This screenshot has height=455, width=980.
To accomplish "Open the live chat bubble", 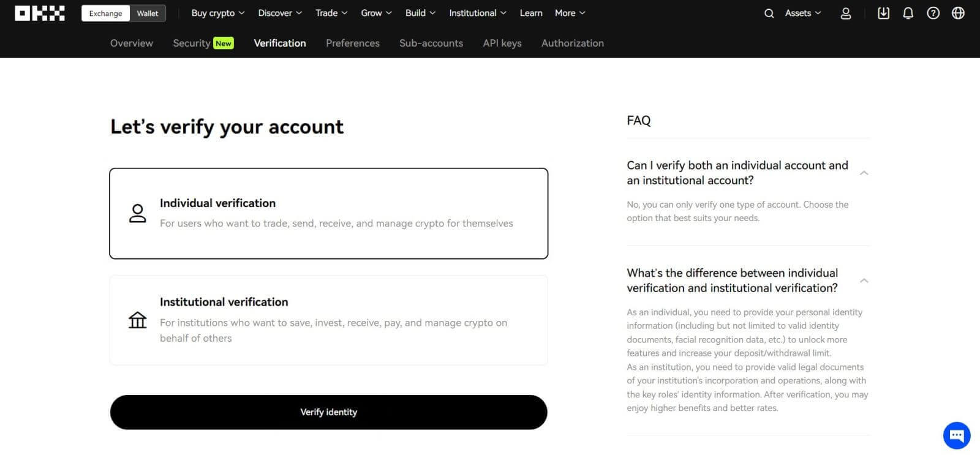I will 956,435.
